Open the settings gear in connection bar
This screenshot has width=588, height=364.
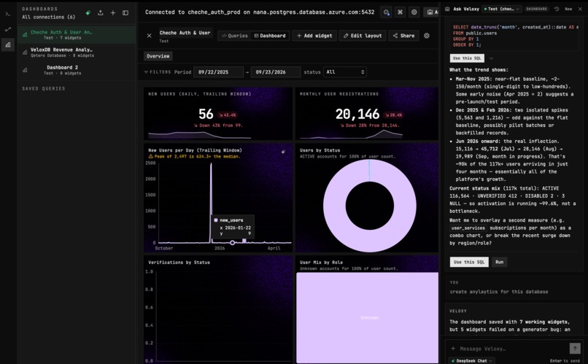click(x=414, y=12)
